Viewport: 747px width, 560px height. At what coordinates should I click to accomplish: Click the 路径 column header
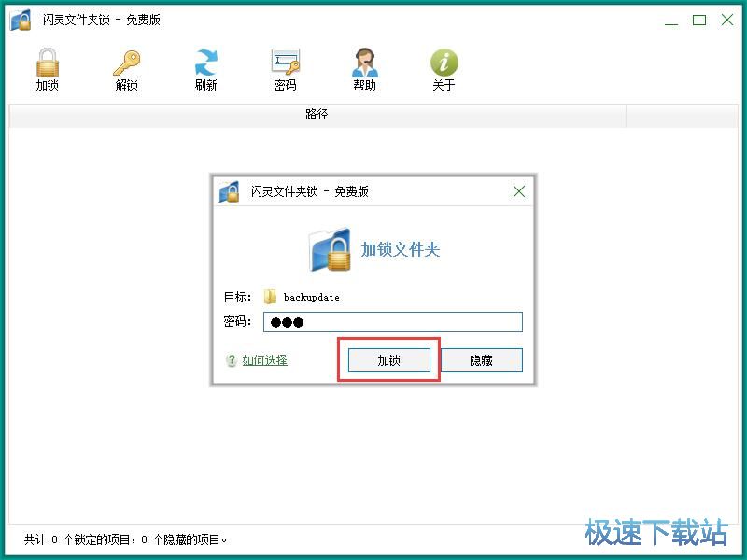(x=317, y=115)
